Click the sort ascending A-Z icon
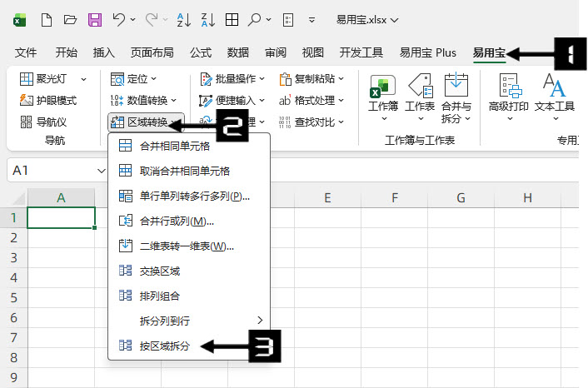 click(182, 19)
